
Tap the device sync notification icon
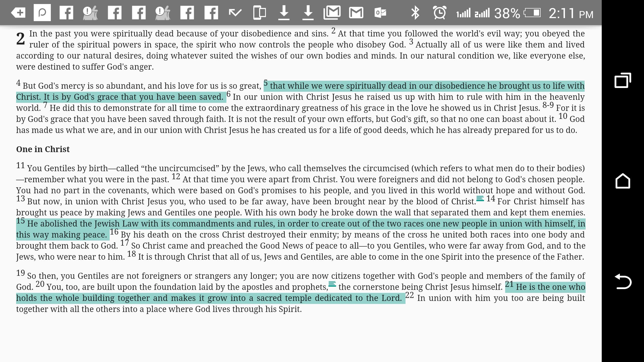click(259, 13)
